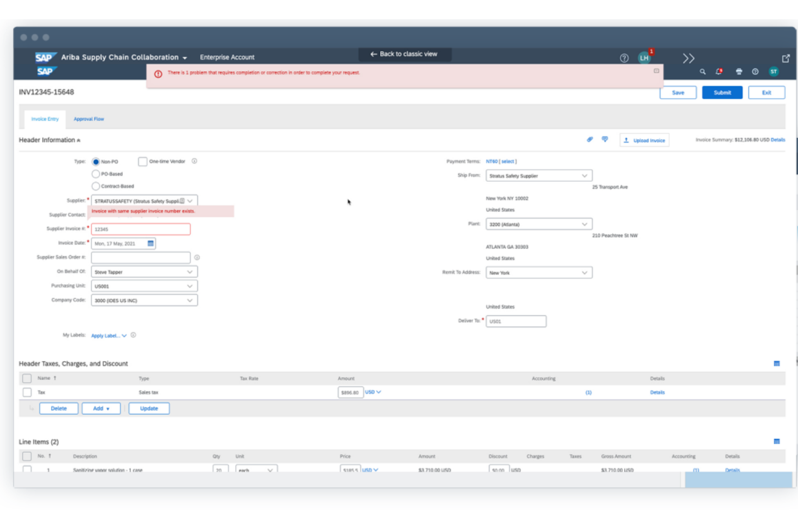Open the Purchasing Unit dropdown
The image size is (798, 532).
[x=144, y=286]
